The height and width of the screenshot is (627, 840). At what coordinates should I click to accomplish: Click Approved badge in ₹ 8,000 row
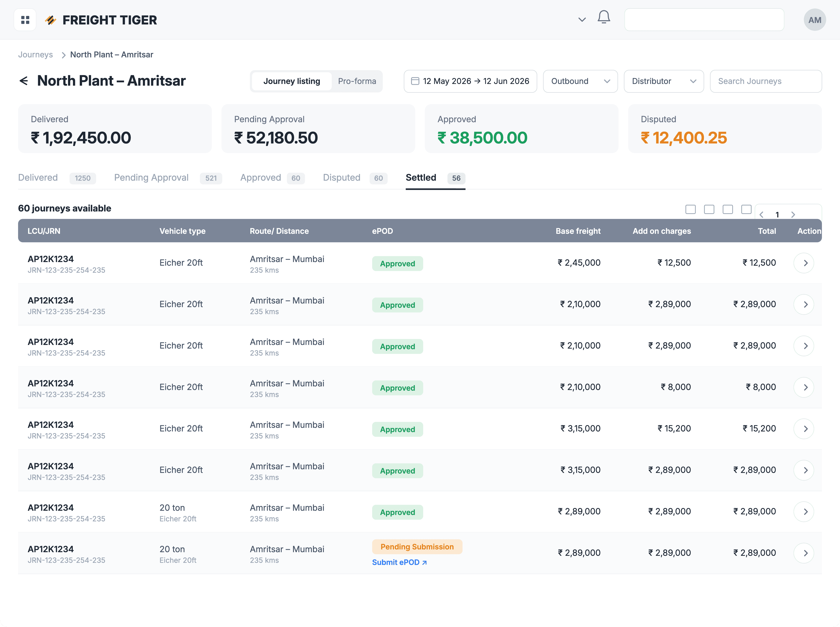click(397, 388)
